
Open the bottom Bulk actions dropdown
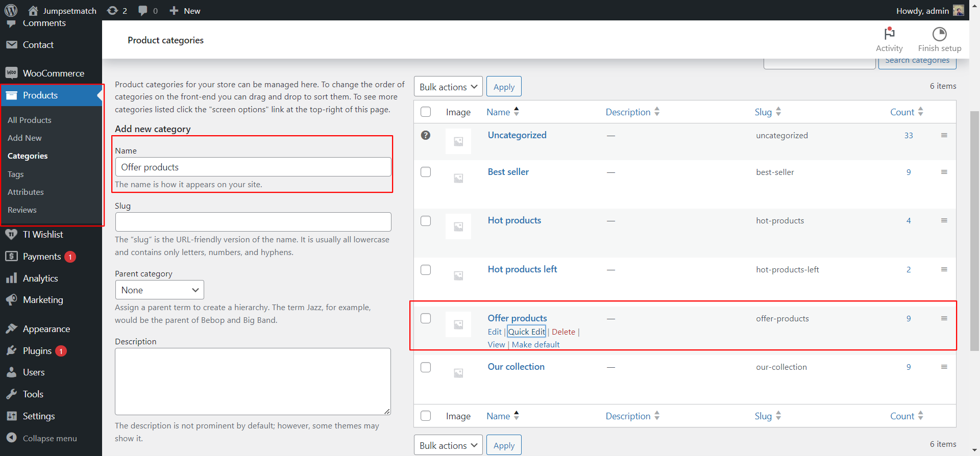coord(448,445)
